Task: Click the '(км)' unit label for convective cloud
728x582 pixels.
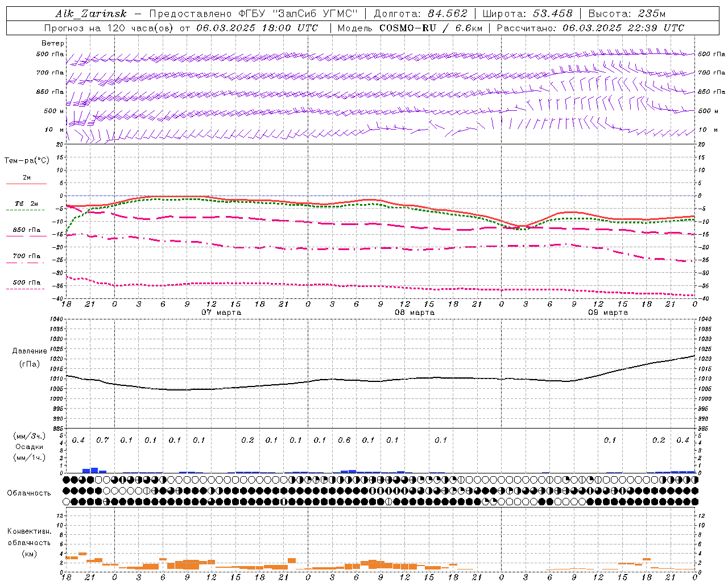Action: (x=29, y=554)
